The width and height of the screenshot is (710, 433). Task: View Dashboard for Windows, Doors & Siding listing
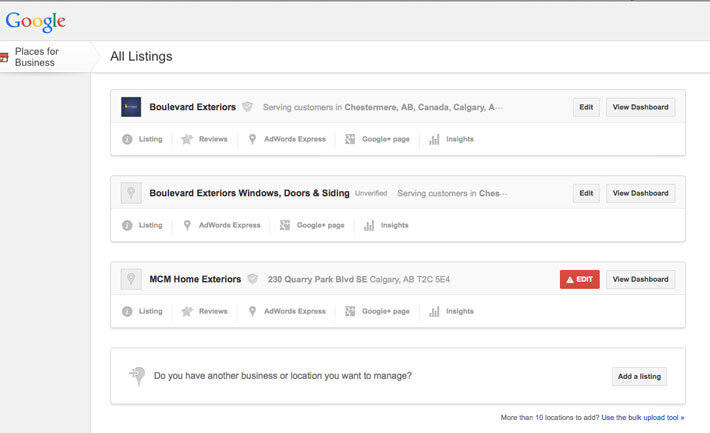[x=640, y=193]
